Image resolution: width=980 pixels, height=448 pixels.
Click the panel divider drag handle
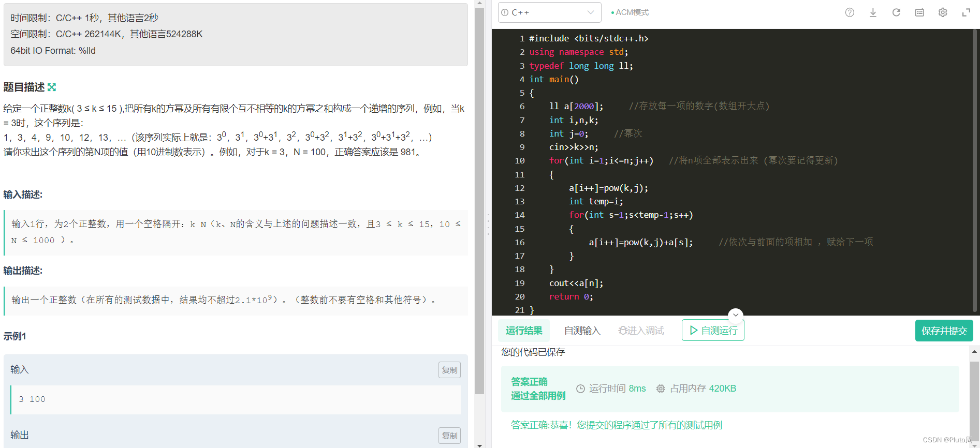[x=488, y=224]
